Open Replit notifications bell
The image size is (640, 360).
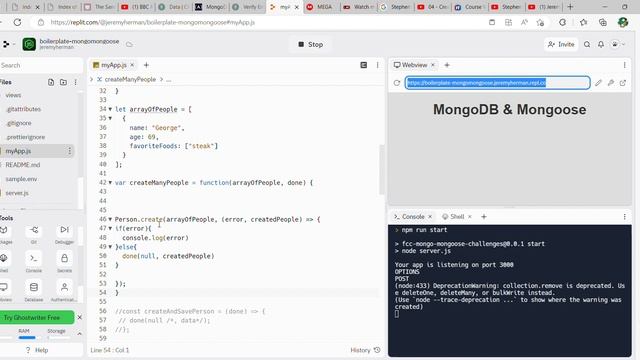(x=601, y=44)
